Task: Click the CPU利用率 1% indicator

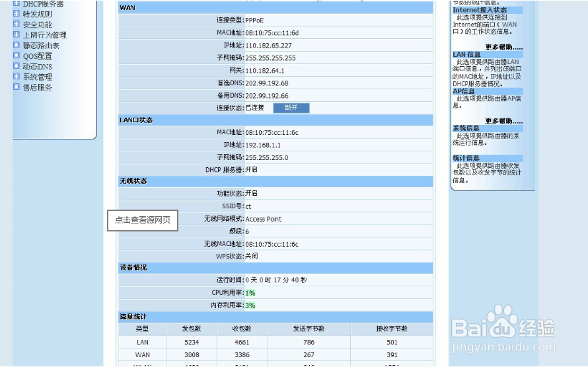Action: (250, 293)
